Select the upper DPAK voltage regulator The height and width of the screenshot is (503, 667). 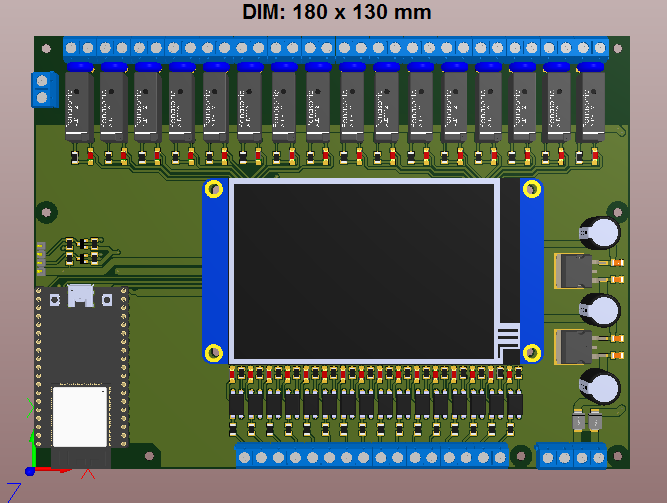coord(573,271)
